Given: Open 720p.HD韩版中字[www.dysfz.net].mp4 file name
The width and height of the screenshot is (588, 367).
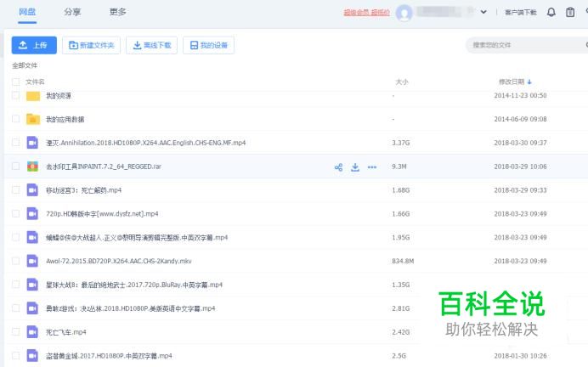Looking at the screenshot, I should [x=102, y=214].
